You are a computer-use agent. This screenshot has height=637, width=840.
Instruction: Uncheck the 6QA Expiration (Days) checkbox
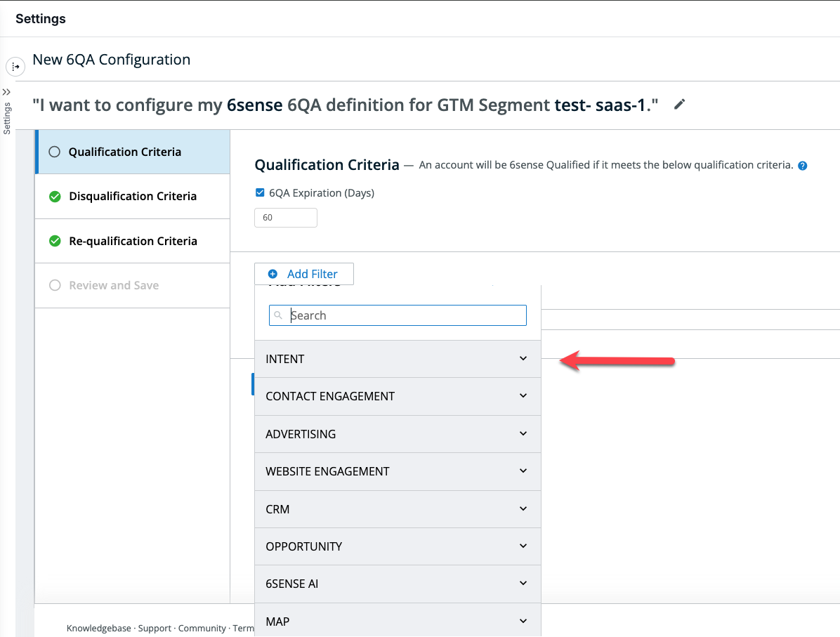pos(260,193)
